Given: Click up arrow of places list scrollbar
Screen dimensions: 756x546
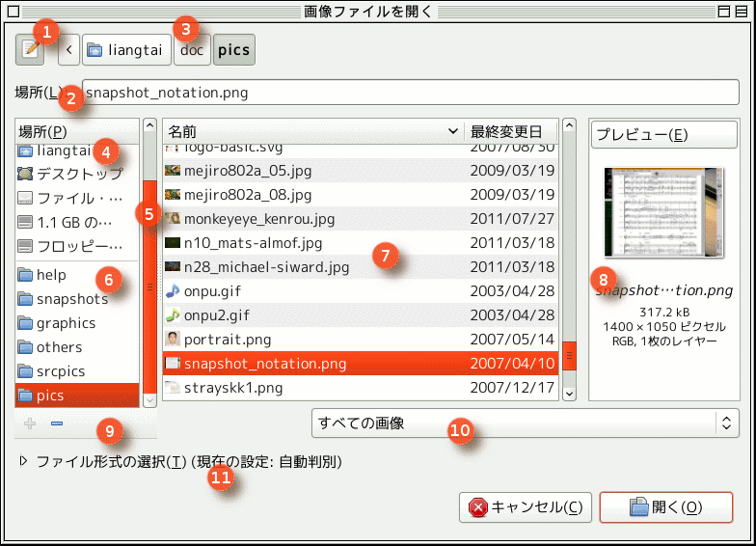Looking at the screenshot, I should pos(150,125).
